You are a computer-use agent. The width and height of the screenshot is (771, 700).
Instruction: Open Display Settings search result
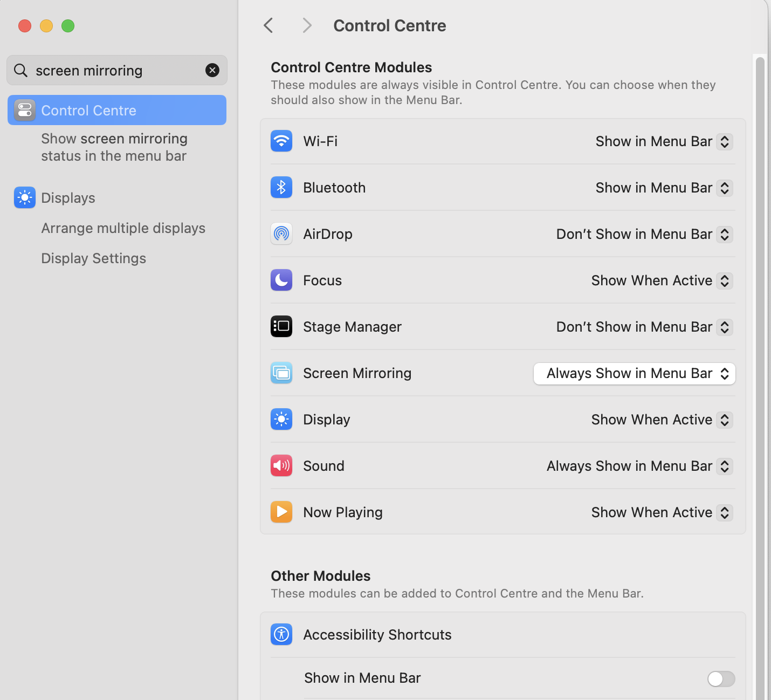pos(94,258)
